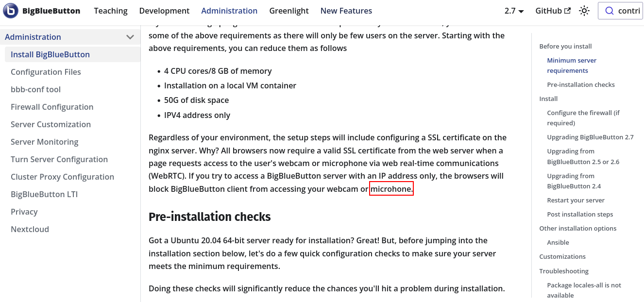Click the search magnifier icon
The height and width of the screenshot is (302, 644).
(610, 11)
